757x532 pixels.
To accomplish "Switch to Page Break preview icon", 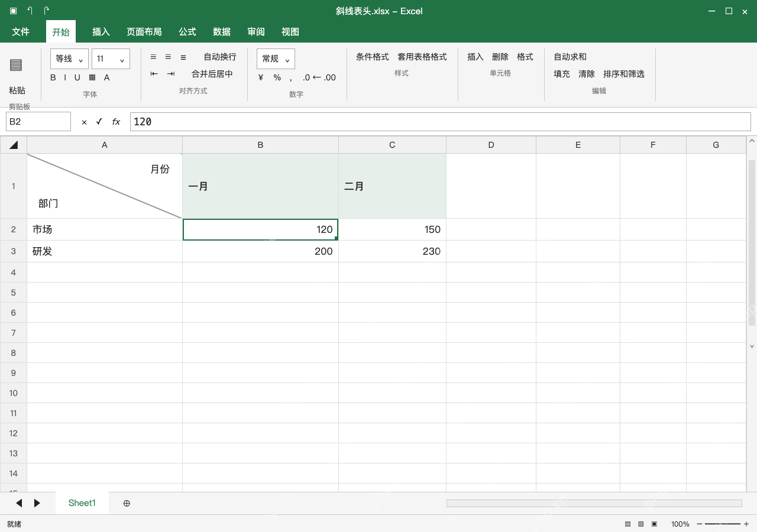I will (x=655, y=524).
